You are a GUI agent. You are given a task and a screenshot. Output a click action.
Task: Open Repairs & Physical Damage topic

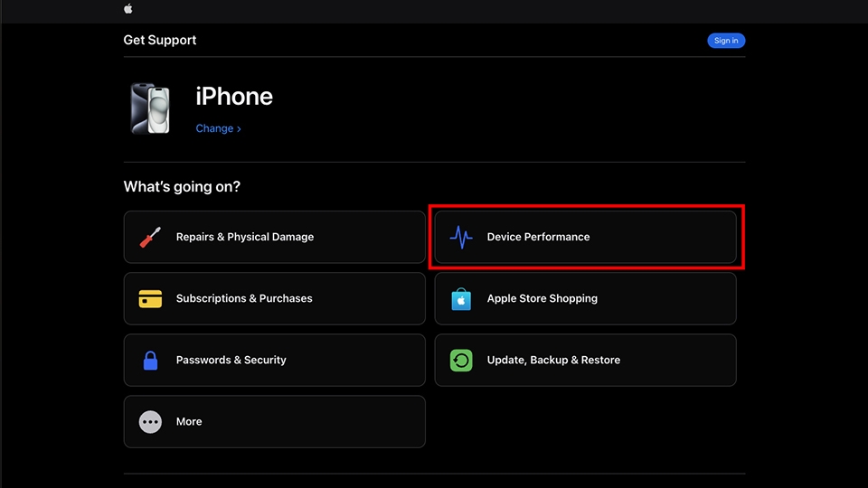pos(275,237)
